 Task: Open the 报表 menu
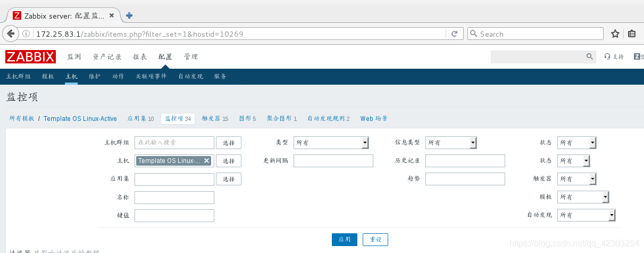point(140,56)
